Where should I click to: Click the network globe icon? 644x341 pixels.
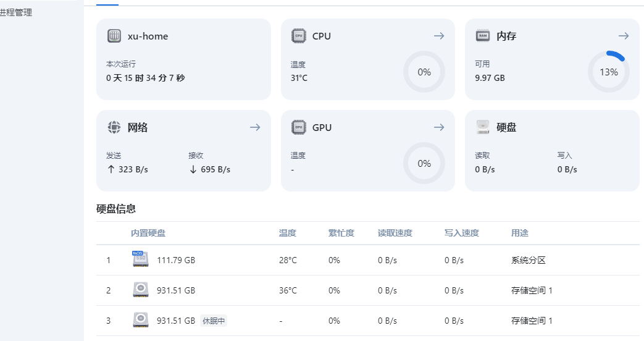pos(114,127)
